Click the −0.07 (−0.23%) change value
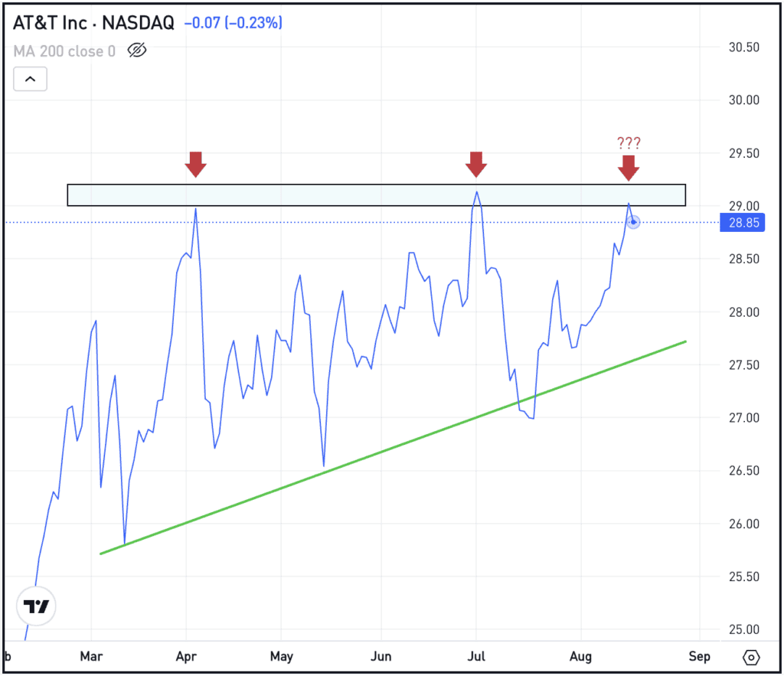This screenshot has width=784, height=676. [x=234, y=22]
